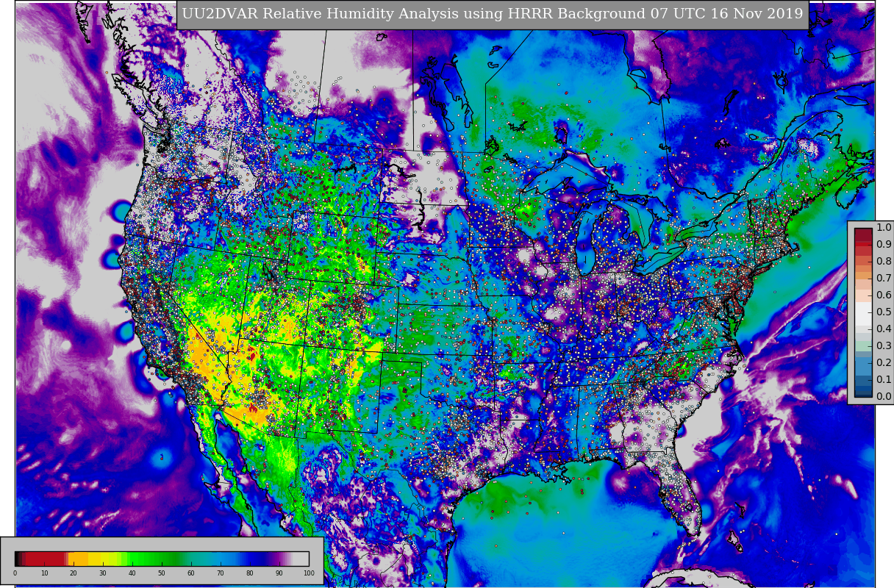Click the 80 tick label on humidity scale

250,573
